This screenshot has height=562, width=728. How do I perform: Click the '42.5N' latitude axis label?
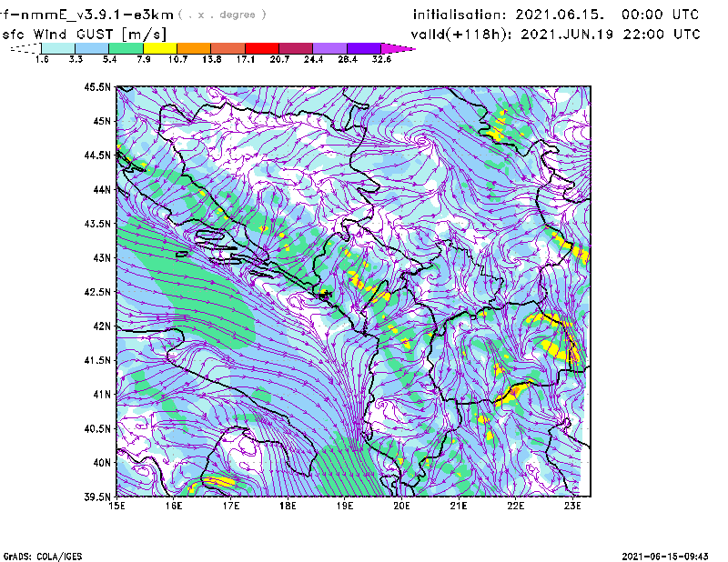(97, 292)
